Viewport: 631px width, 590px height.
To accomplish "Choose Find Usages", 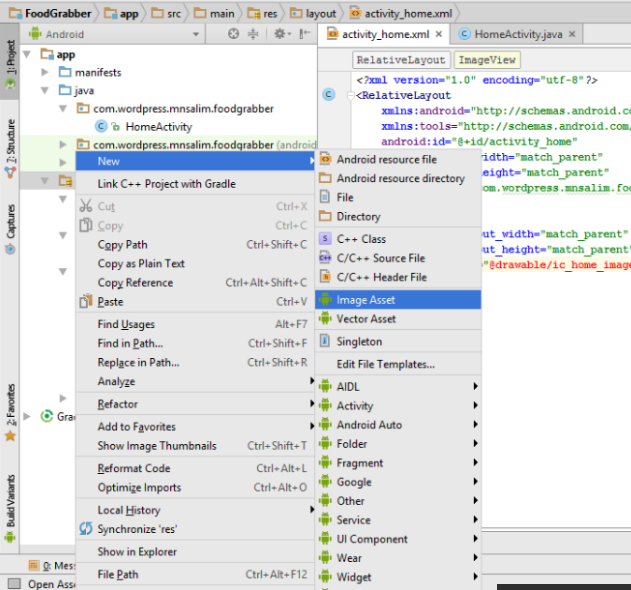I will point(195,324).
